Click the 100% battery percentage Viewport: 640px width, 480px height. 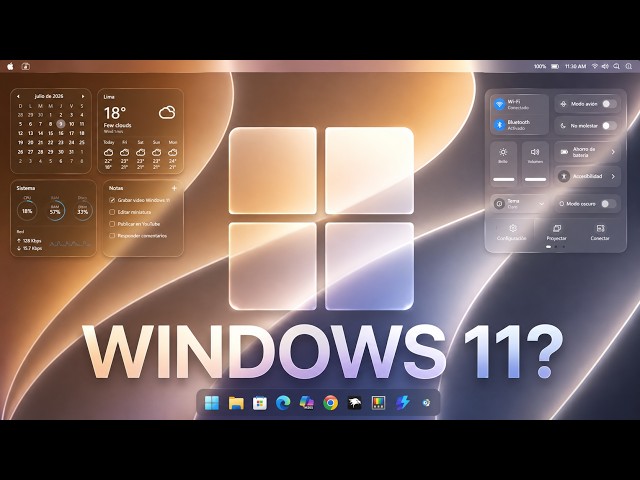click(540, 66)
